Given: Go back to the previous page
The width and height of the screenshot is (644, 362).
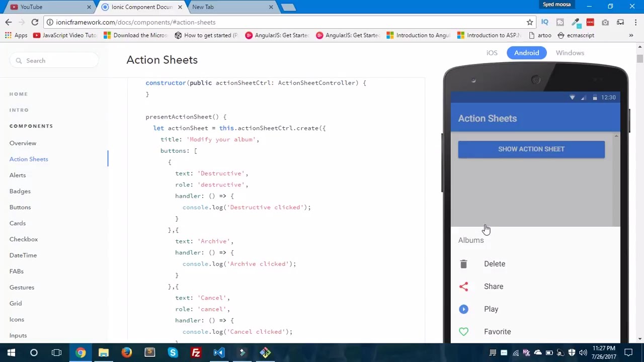Looking at the screenshot, I should [9, 22].
